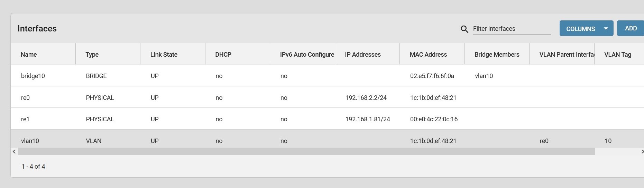
Task: Click the left scroll arrow icon
Action: pyautogui.click(x=14, y=152)
